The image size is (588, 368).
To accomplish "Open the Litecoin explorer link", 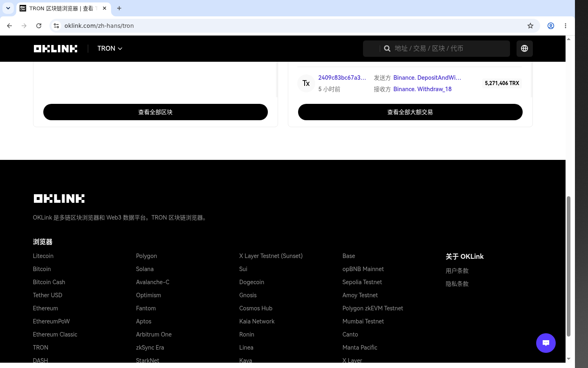I will point(43,256).
